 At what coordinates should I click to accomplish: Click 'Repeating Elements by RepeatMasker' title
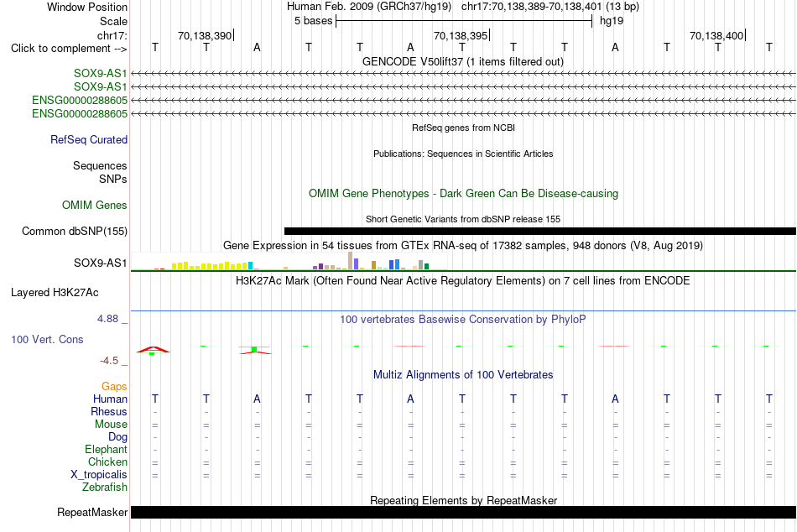coord(464,500)
